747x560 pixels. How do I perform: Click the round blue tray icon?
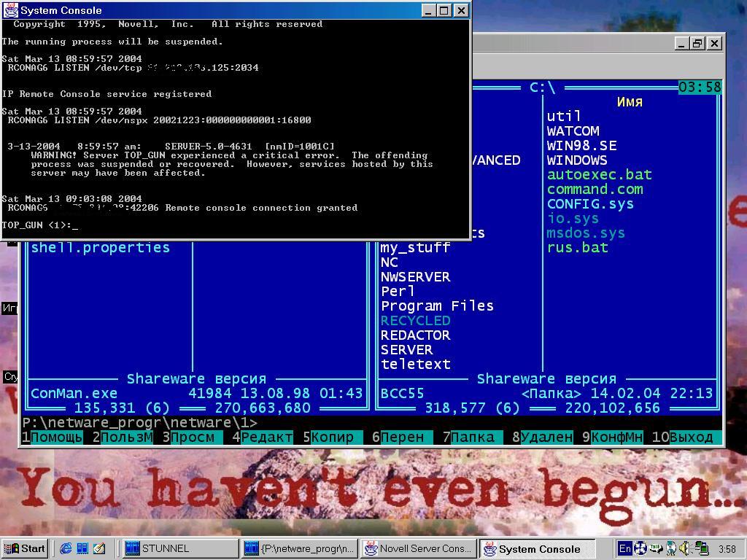(x=640, y=548)
